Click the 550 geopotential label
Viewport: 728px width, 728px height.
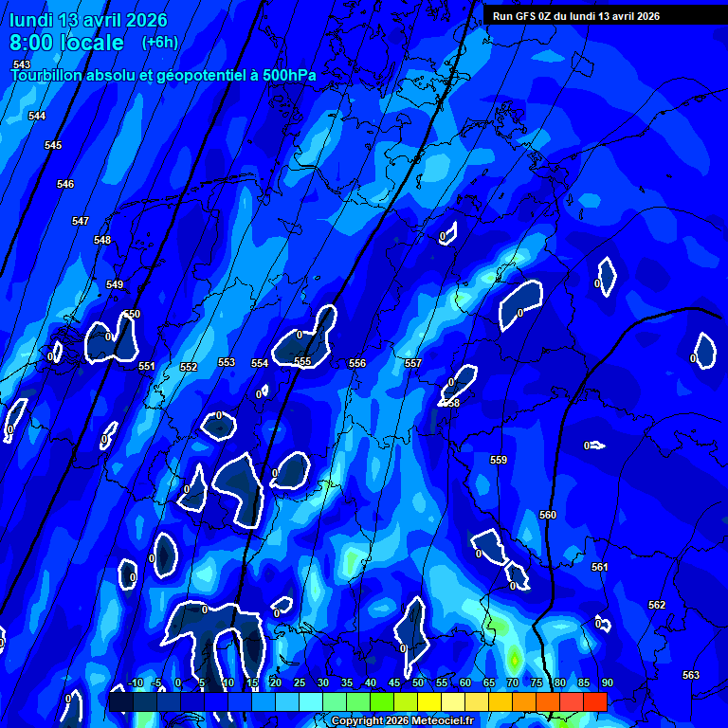click(x=132, y=314)
